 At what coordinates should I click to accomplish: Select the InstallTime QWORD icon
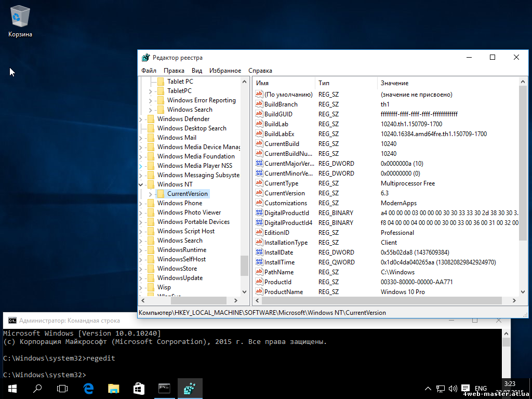[259, 262]
